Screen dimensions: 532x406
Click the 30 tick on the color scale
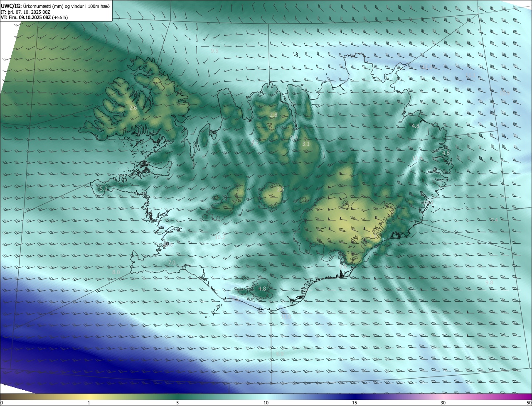click(x=443, y=403)
